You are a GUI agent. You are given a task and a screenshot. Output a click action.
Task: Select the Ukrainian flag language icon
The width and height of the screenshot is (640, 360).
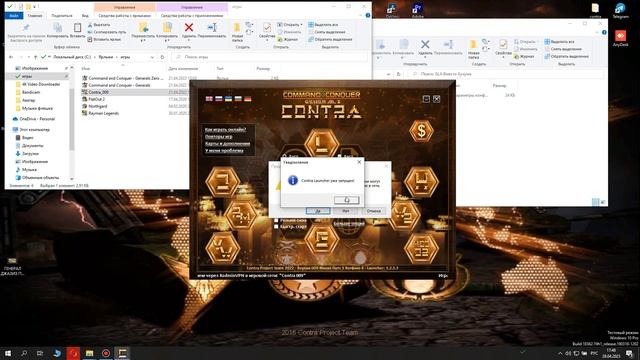tap(228, 99)
